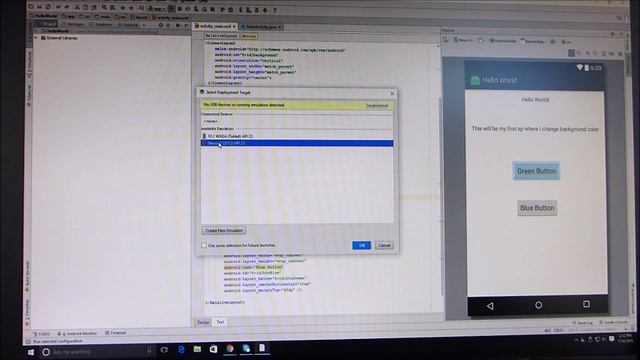Close the Select Deployment Target dialog
The width and height of the screenshot is (640, 360).
[x=392, y=93]
